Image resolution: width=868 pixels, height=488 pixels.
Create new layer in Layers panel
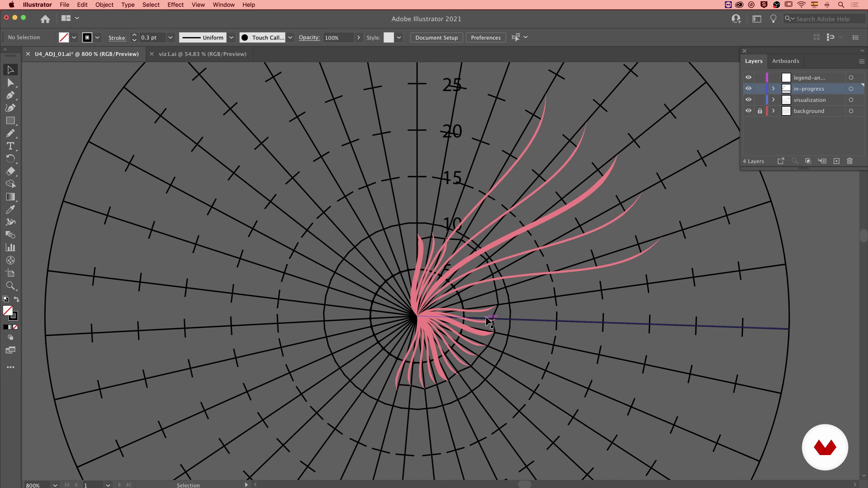(x=836, y=161)
